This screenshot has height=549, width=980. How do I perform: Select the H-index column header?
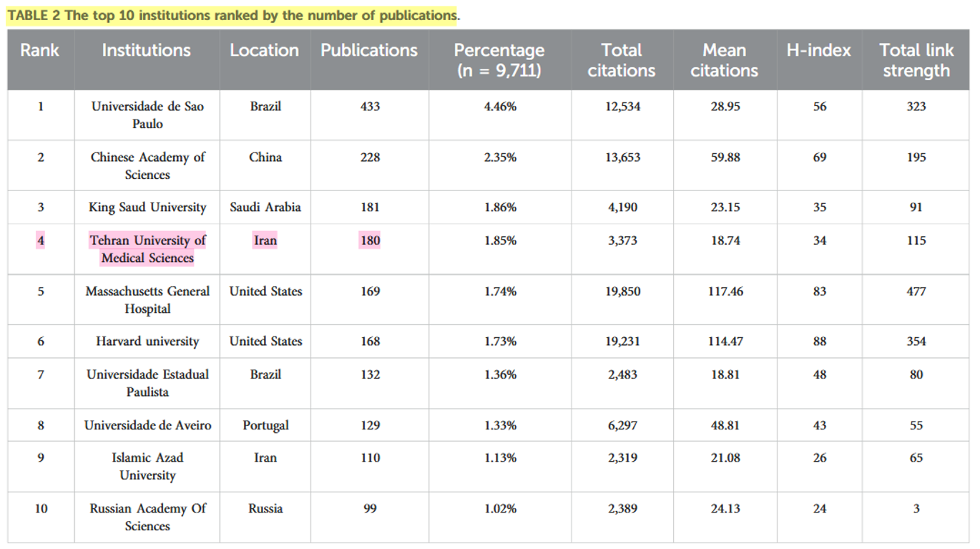click(x=819, y=50)
